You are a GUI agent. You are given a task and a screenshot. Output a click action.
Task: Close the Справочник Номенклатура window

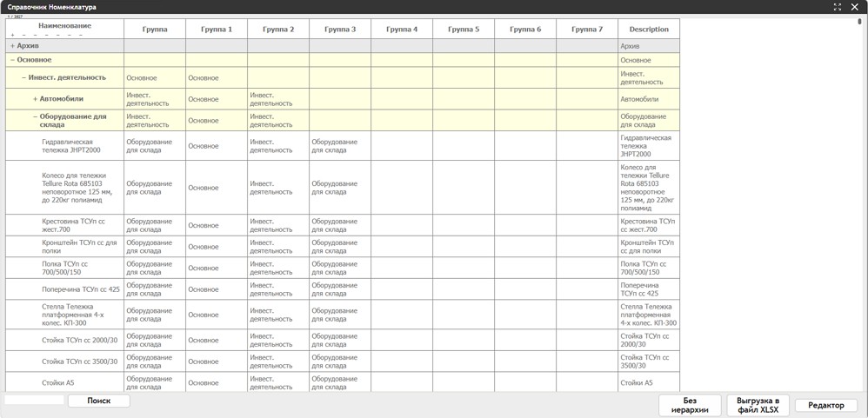click(x=854, y=7)
